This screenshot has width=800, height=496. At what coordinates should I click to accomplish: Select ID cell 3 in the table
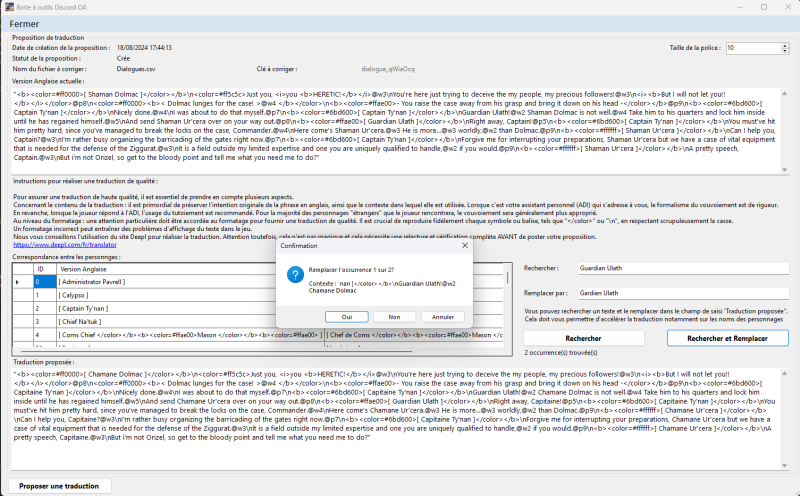click(45, 321)
